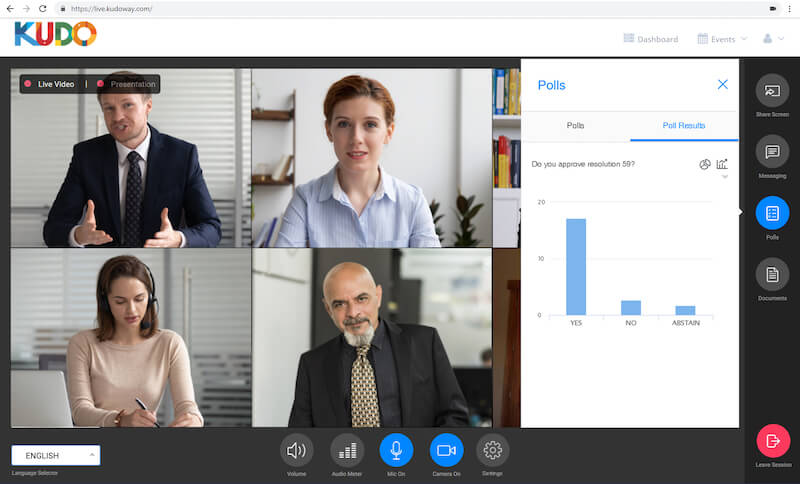The image size is (800, 484).
Task: Open the ENGLISH language selector dropdown
Action: point(56,455)
